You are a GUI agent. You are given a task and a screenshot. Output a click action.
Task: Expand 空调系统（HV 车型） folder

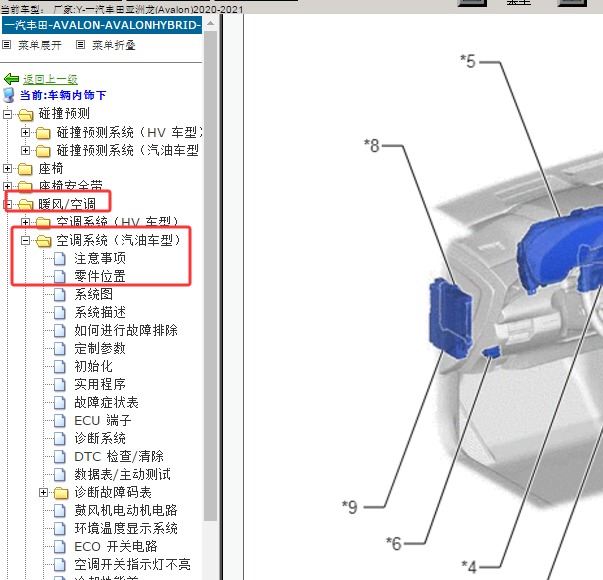point(25,222)
